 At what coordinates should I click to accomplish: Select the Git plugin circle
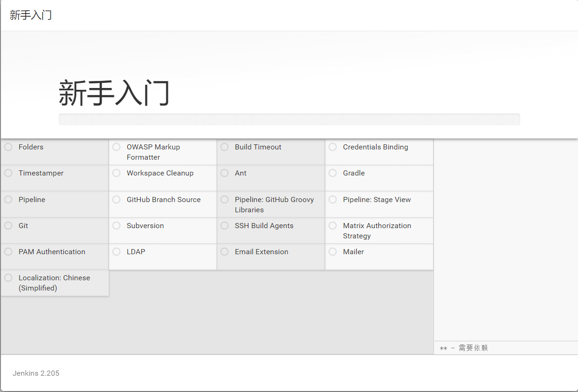8,226
